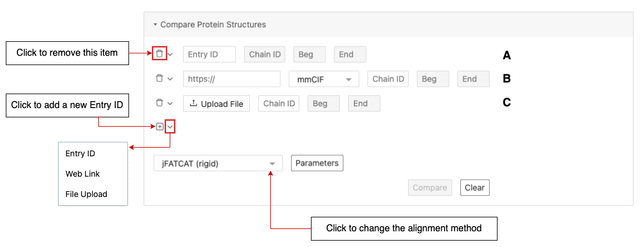Add a new entry with plus icon
644x247 pixels.
point(160,127)
